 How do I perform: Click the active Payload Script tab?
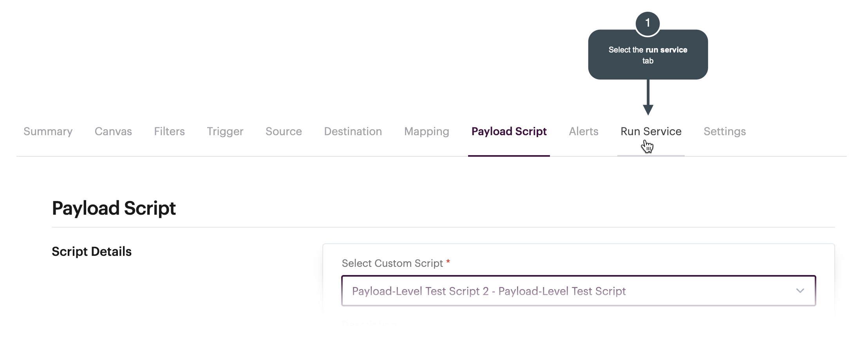[x=509, y=132]
